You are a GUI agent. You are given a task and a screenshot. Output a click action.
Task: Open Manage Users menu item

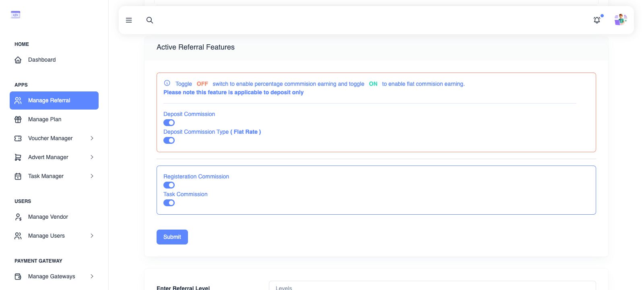46,236
